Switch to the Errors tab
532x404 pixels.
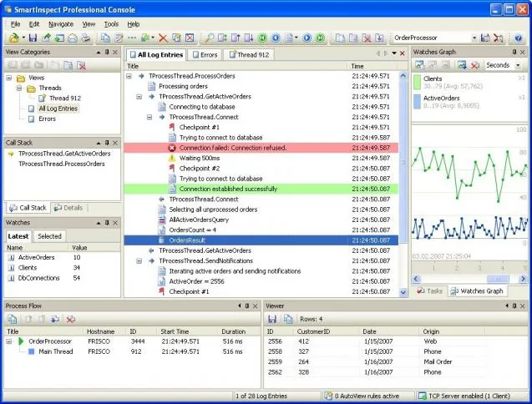(205, 54)
